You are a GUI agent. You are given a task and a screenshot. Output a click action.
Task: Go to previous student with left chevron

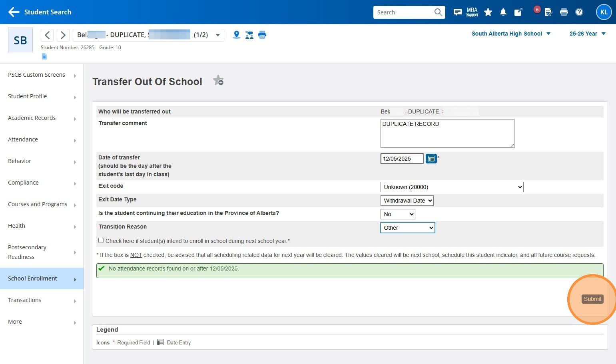tap(47, 35)
